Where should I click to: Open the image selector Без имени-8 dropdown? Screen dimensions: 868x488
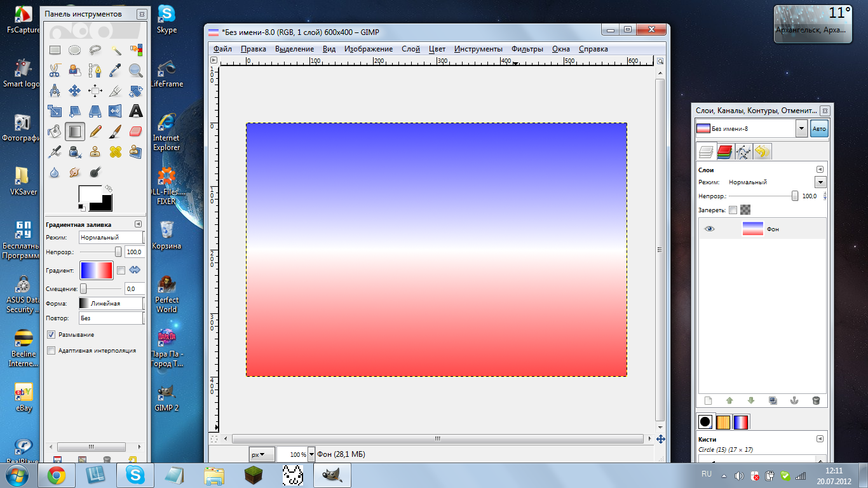point(801,128)
